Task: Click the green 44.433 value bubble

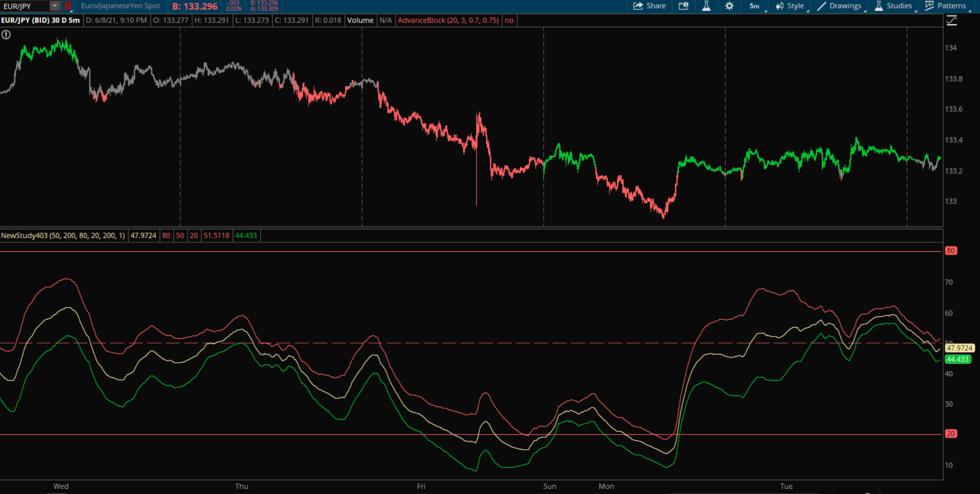Action: pos(957,359)
